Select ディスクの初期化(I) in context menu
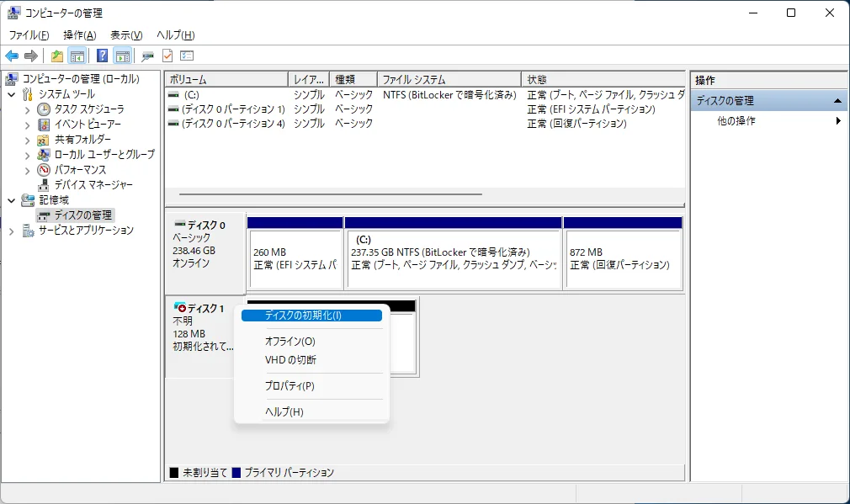 tap(303, 316)
